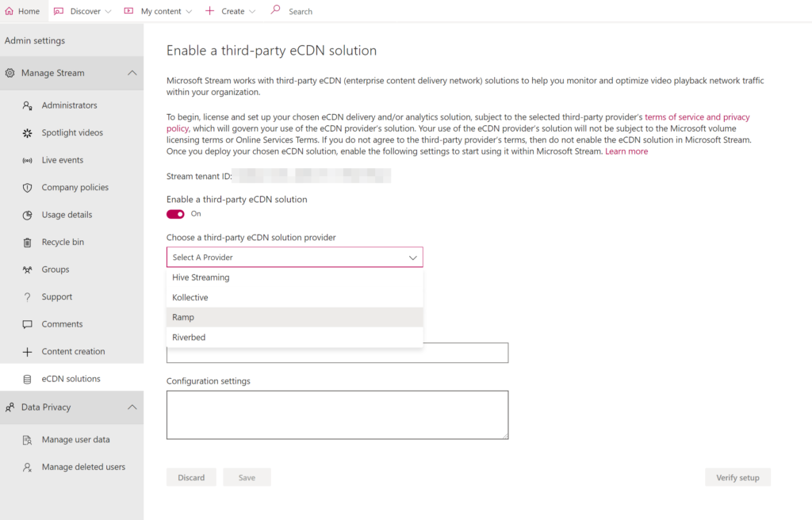Open Manage user data page
Screen dimensions: 812x520
72,440
